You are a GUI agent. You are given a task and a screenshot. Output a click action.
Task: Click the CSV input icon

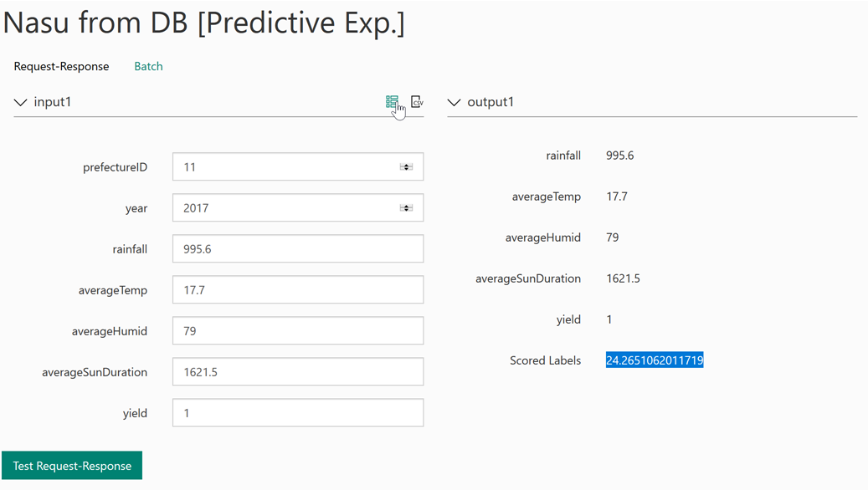[417, 102]
